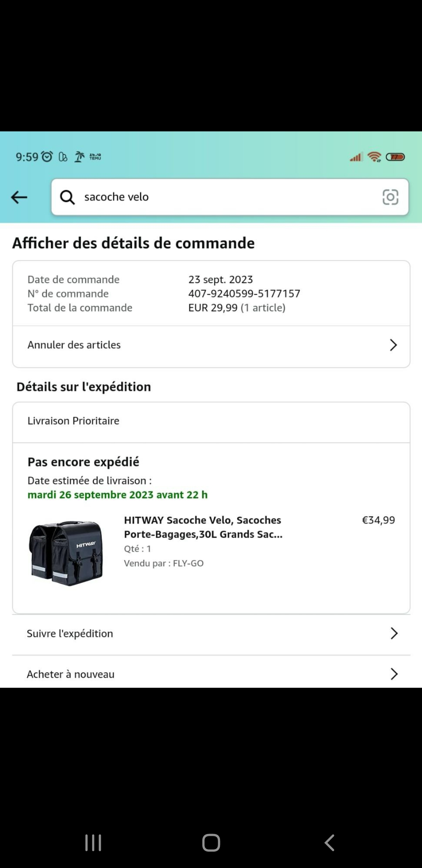
Task: Choose Acheter à nouveau entry
Action: pos(71,674)
